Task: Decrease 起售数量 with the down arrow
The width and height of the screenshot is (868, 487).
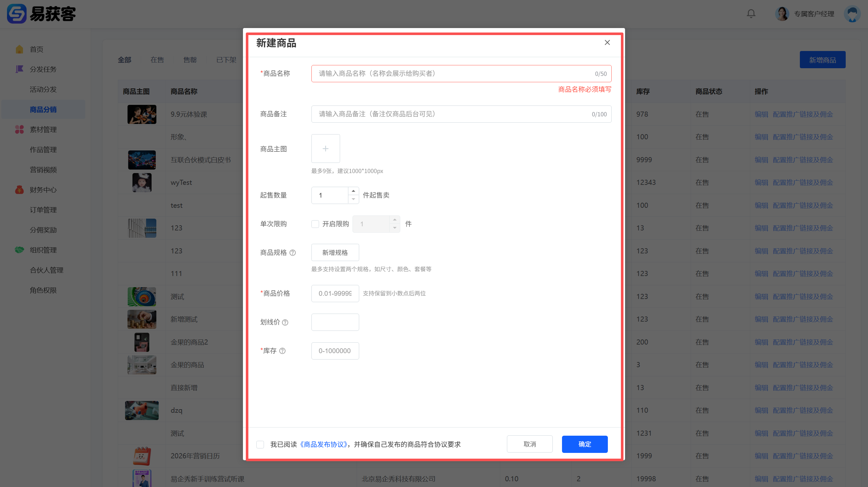Action: coord(353,199)
